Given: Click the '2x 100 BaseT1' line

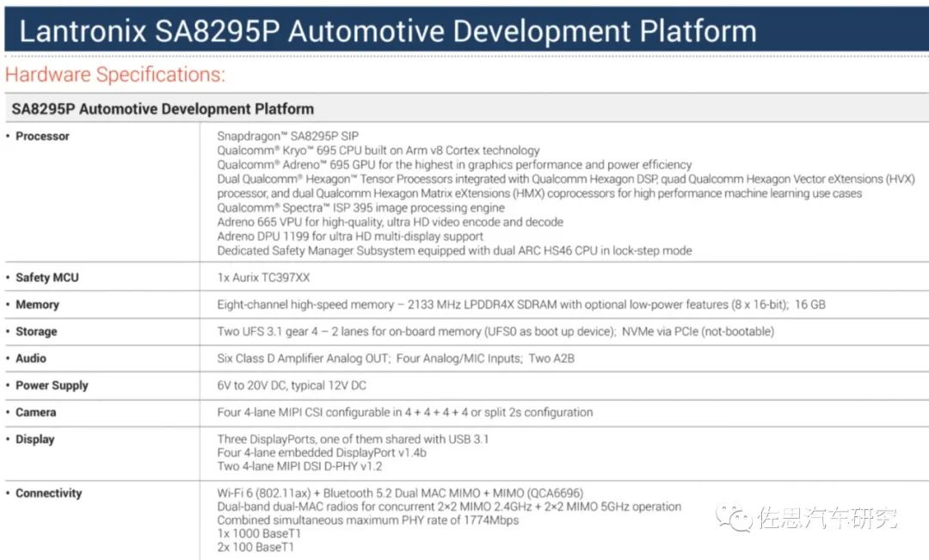Looking at the screenshot, I should coord(255,547).
